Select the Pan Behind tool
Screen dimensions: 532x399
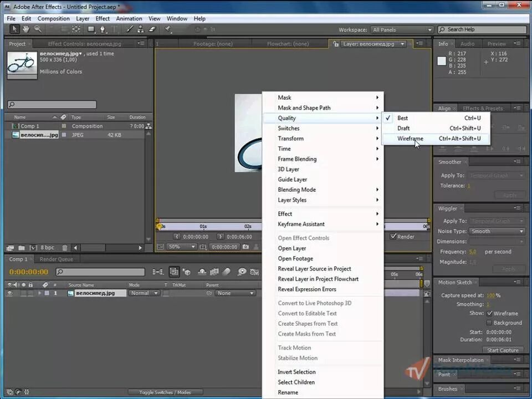76,29
